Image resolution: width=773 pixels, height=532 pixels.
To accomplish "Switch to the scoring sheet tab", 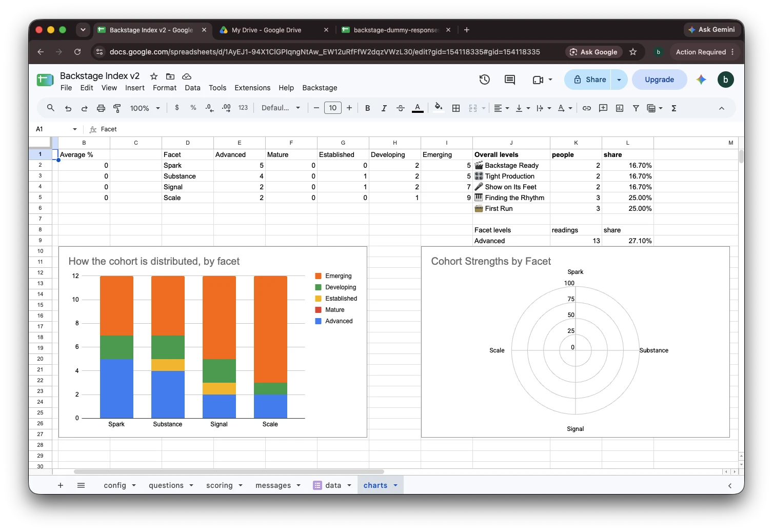I will click(224, 485).
